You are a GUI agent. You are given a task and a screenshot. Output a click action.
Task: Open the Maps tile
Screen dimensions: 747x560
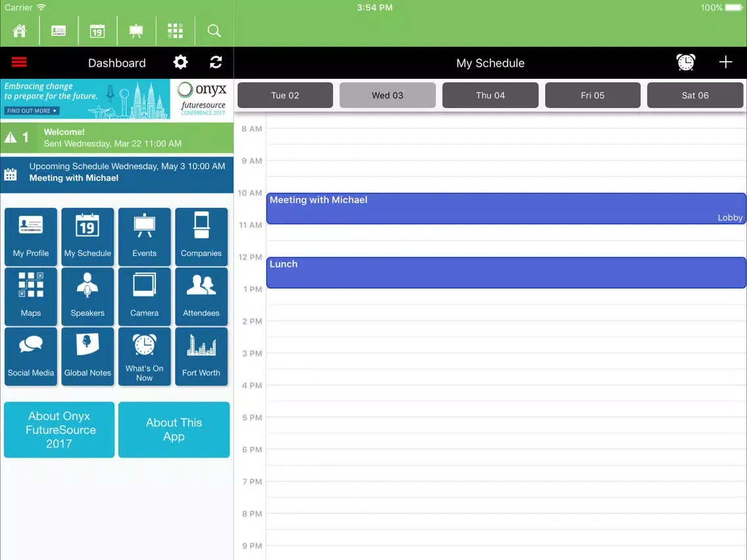point(31,296)
